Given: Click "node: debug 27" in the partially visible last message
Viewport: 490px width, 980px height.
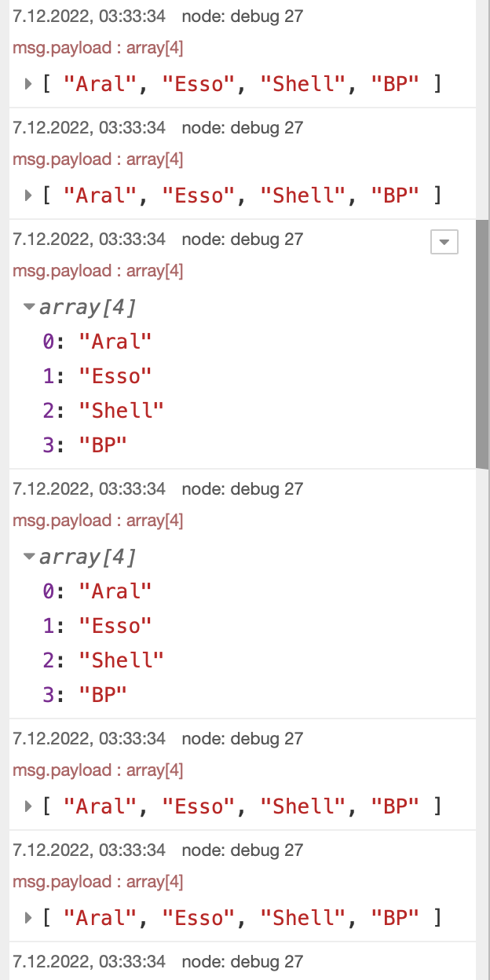Looking at the screenshot, I should (x=242, y=962).
